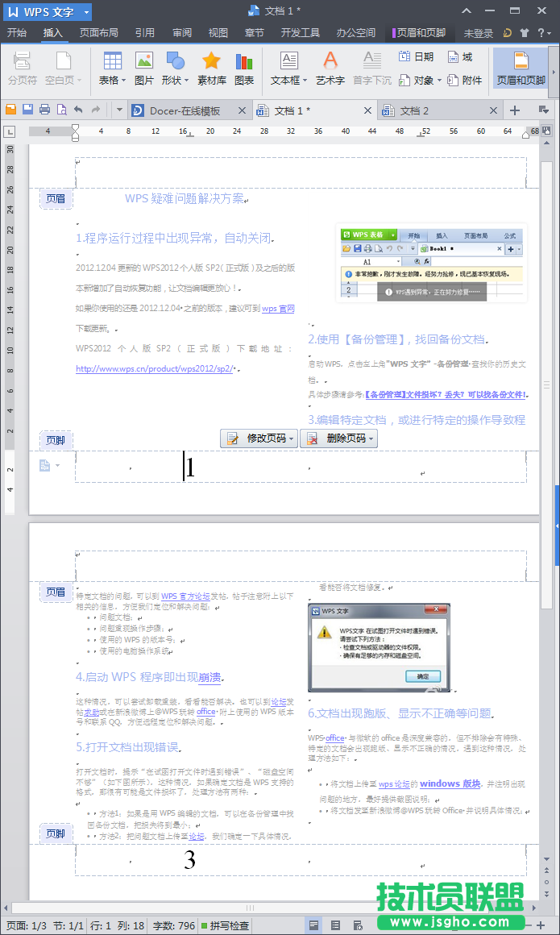The height and width of the screenshot is (935, 560).
Task: Insert a 文本框 text box
Action: (288, 68)
